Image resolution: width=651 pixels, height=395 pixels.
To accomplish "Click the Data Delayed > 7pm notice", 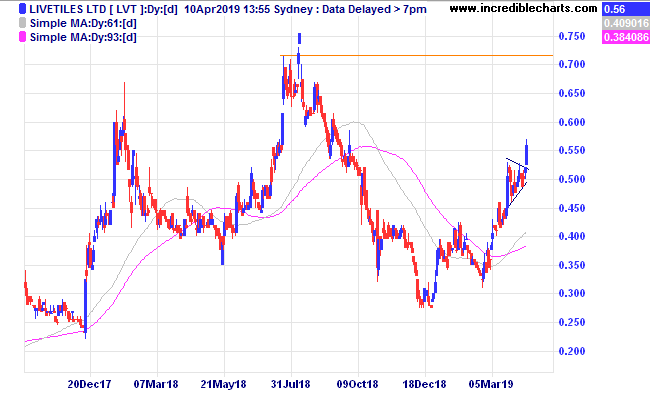I will tap(374, 9).
